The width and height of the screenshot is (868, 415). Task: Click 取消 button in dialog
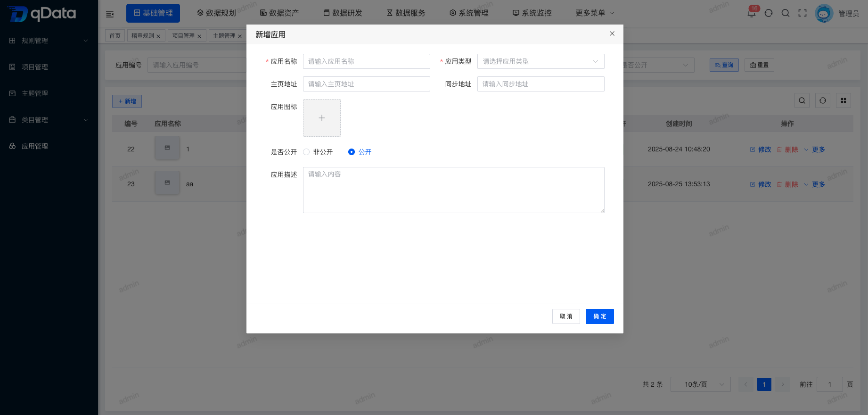pos(566,316)
